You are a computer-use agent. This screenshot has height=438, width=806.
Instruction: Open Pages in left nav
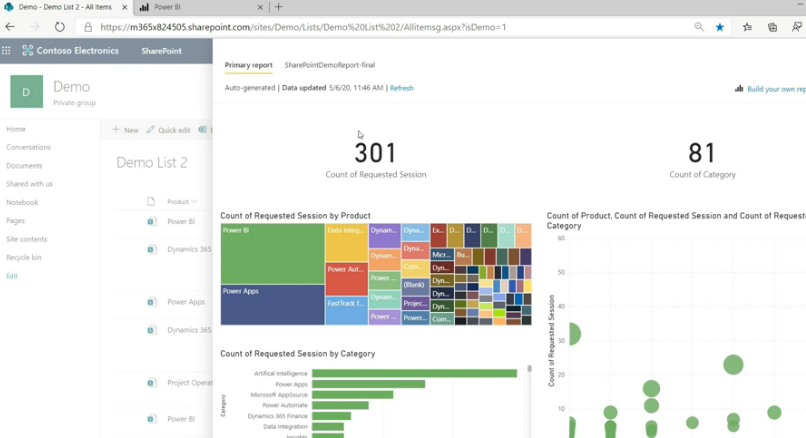[x=15, y=221]
